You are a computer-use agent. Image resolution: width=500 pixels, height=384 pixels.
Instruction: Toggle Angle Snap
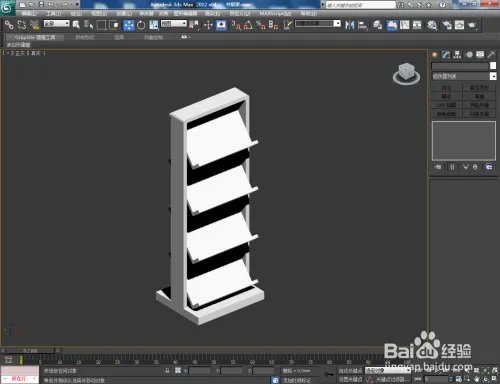[248, 25]
